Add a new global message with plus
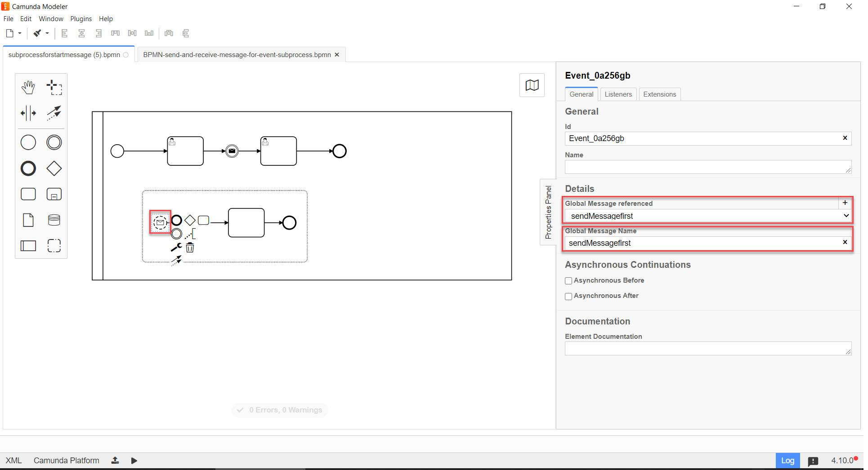The height and width of the screenshot is (470, 868). (845, 203)
